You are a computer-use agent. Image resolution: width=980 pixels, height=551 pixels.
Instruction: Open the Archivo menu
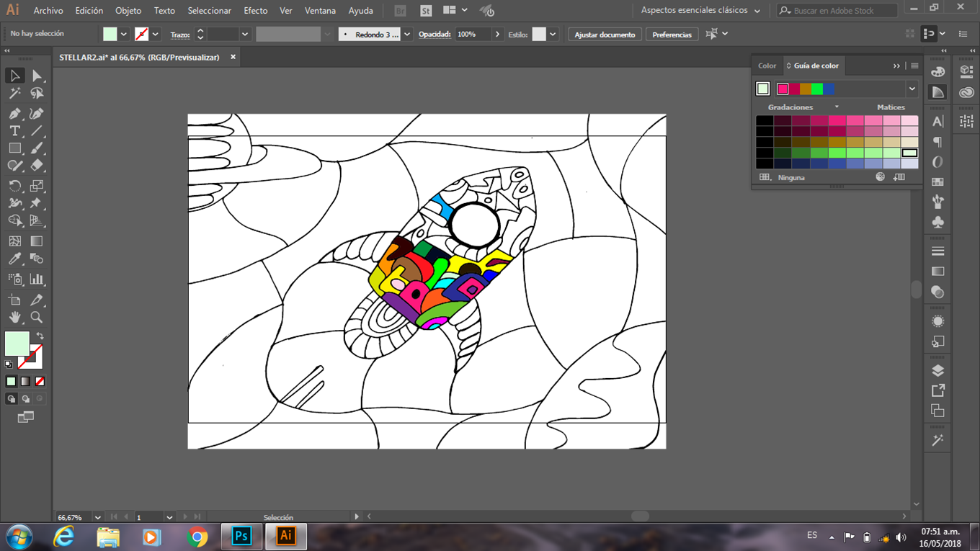click(x=48, y=11)
